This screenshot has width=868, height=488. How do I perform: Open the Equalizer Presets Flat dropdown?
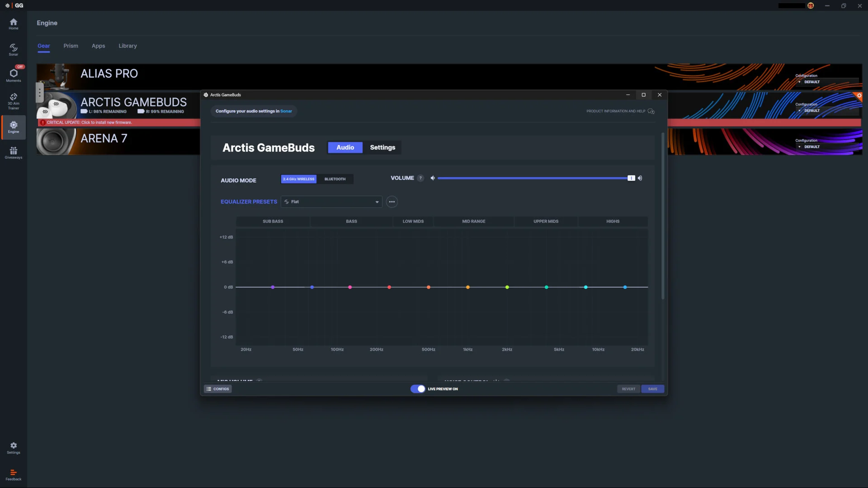click(x=331, y=202)
